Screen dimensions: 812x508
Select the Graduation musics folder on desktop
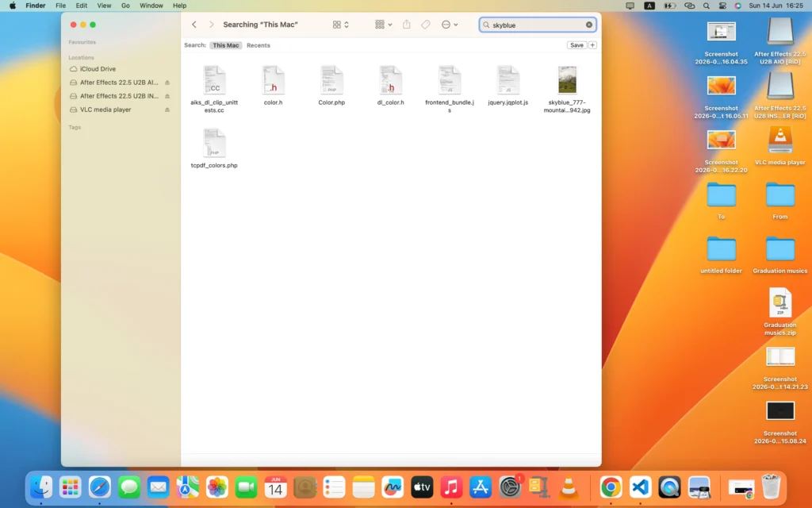780,255
